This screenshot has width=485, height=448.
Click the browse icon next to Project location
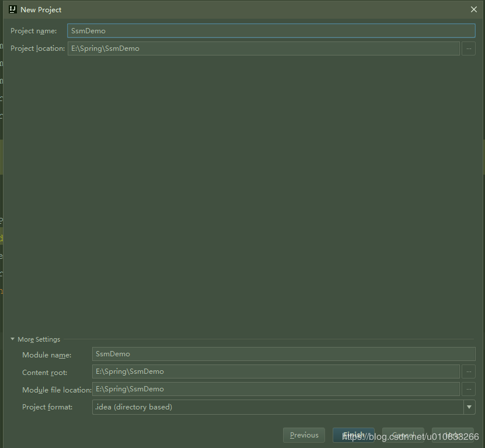(x=469, y=48)
